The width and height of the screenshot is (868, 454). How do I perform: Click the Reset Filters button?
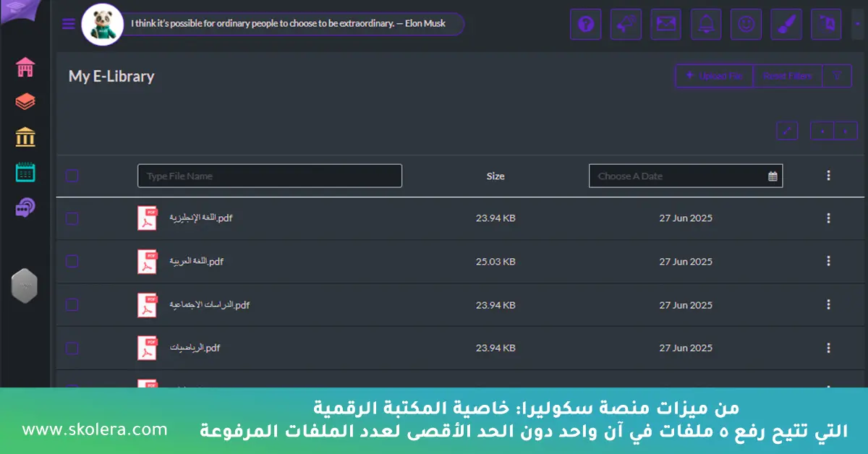[x=788, y=76]
